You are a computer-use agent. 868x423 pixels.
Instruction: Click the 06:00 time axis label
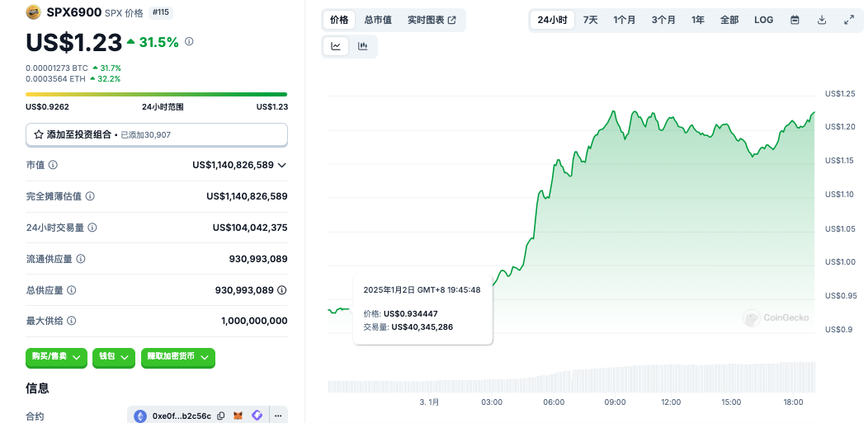[x=554, y=402]
